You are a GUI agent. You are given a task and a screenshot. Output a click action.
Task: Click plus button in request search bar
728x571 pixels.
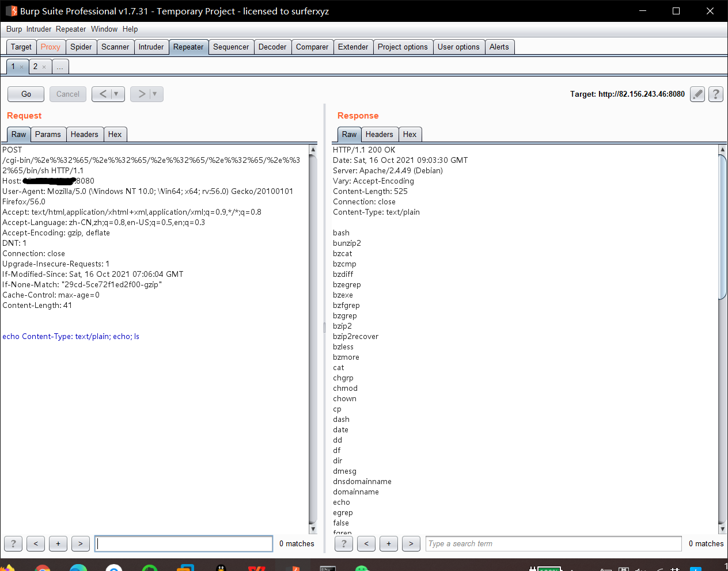(58, 543)
